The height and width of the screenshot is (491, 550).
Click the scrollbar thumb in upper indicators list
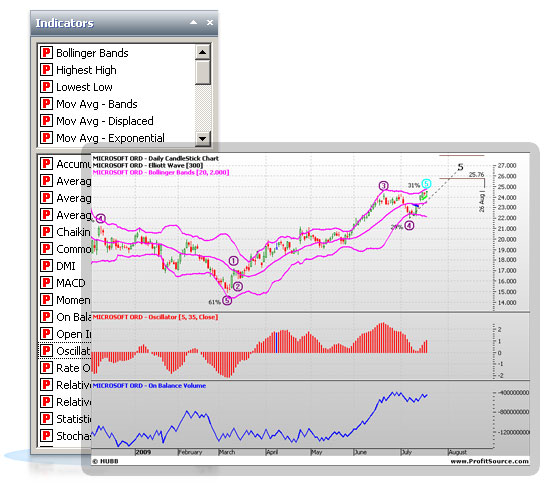[x=202, y=72]
